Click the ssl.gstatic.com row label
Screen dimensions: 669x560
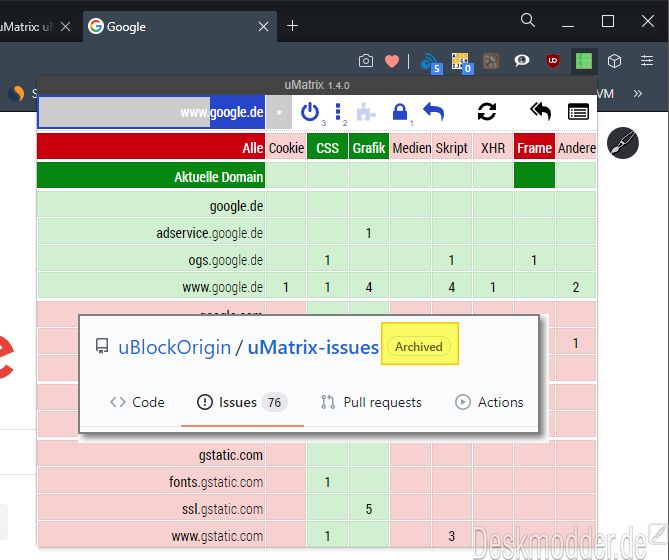tap(151, 508)
